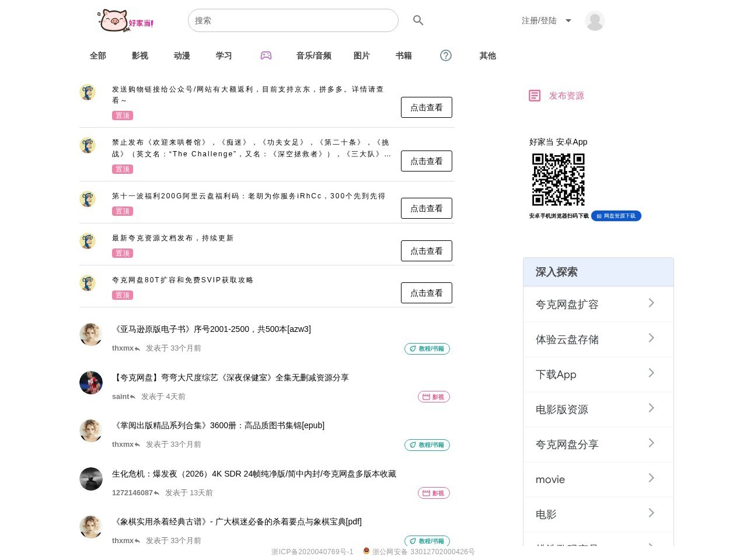Viewport: 747px width, 560px height.
Task: Switch to the 影视 category tab
Action: coord(140,55)
